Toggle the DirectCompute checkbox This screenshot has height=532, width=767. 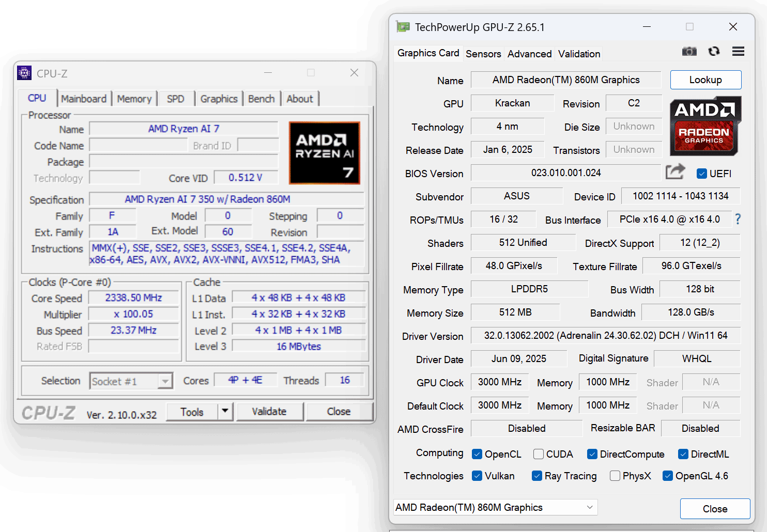pyautogui.click(x=592, y=454)
